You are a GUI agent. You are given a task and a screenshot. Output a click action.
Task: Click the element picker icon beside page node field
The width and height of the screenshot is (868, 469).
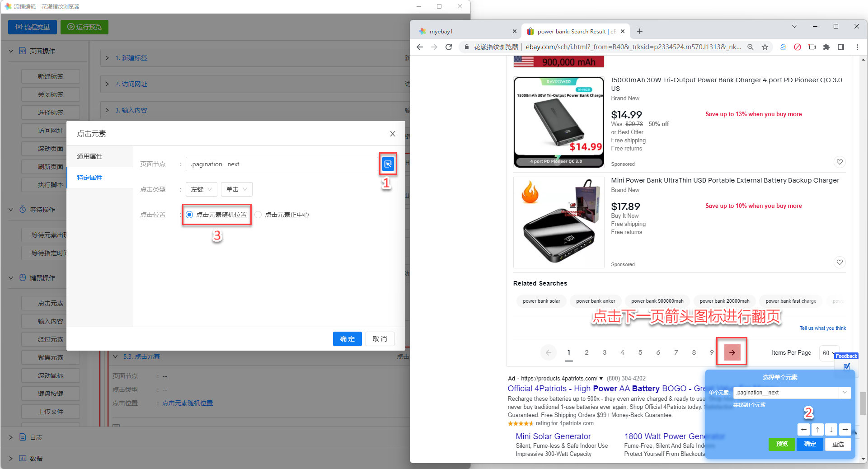click(x=388, y=164)
